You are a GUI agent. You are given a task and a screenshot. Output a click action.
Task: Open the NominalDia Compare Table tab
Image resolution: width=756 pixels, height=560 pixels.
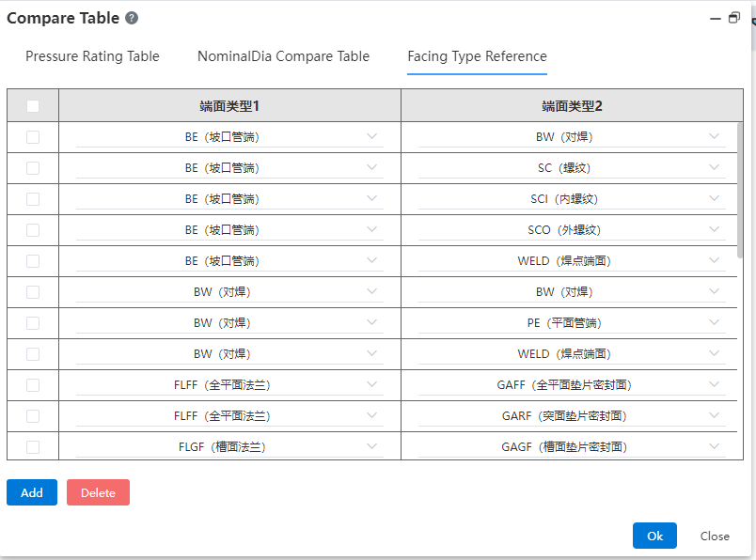(x=284, y=56)
